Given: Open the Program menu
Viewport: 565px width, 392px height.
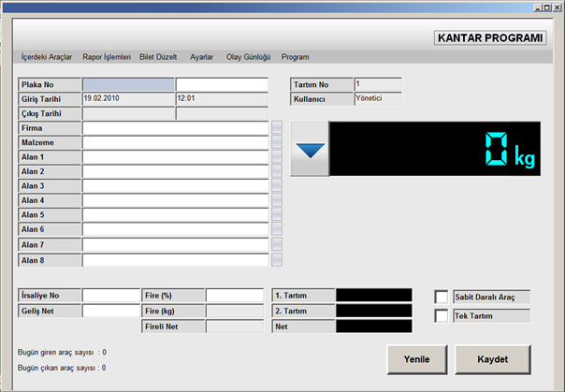Looking at the screenshot, I should pos(295,57).
